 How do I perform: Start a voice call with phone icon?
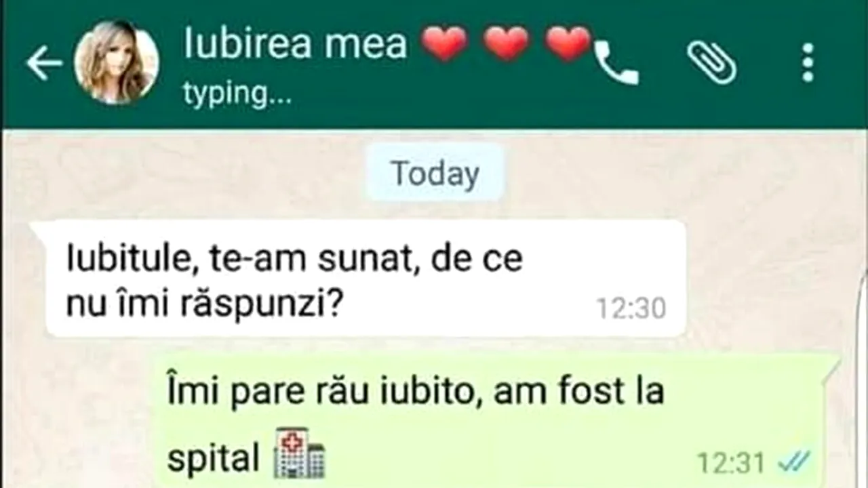pyautogui.click(x=617, y=64)
